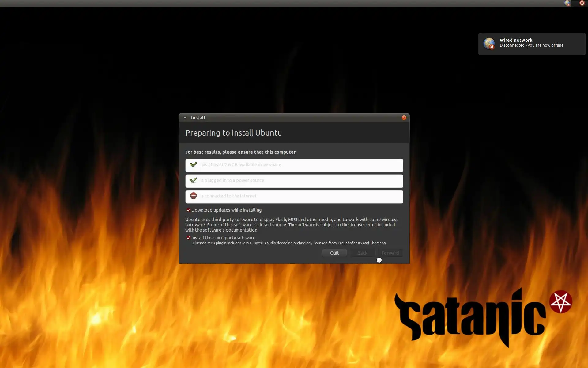Click the green checkmark beside drive space requirement
The height and width of the screenshot is (368, 588).
click(193, 165)
